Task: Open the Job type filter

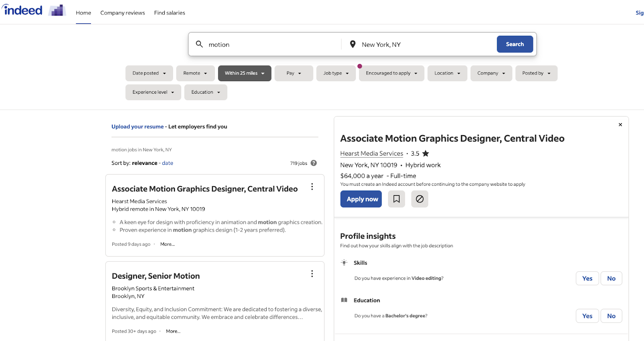Action: click(336, 73)
